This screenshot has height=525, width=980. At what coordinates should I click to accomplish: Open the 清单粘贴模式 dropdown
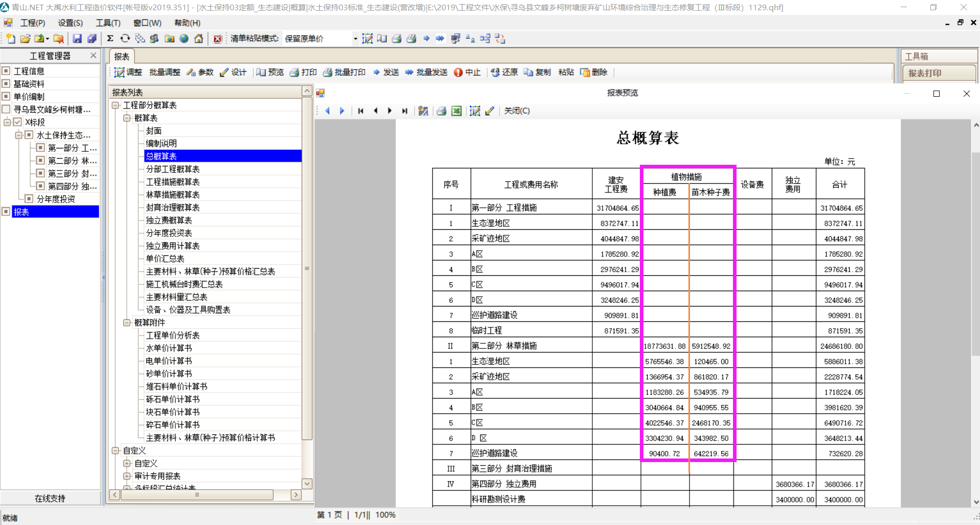(x=355, y=39)
